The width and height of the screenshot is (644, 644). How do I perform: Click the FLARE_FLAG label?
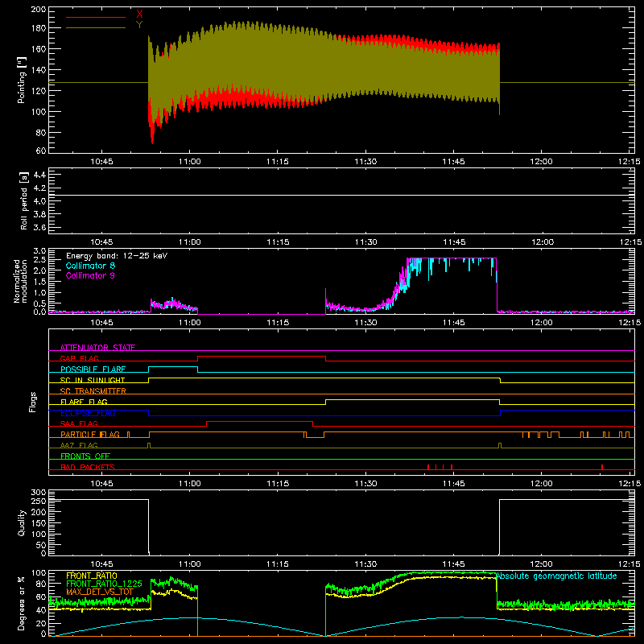tap(84, 402)
